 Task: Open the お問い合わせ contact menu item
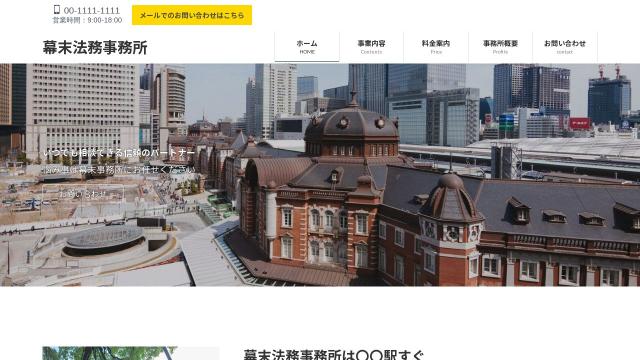(x=565, y=47)
